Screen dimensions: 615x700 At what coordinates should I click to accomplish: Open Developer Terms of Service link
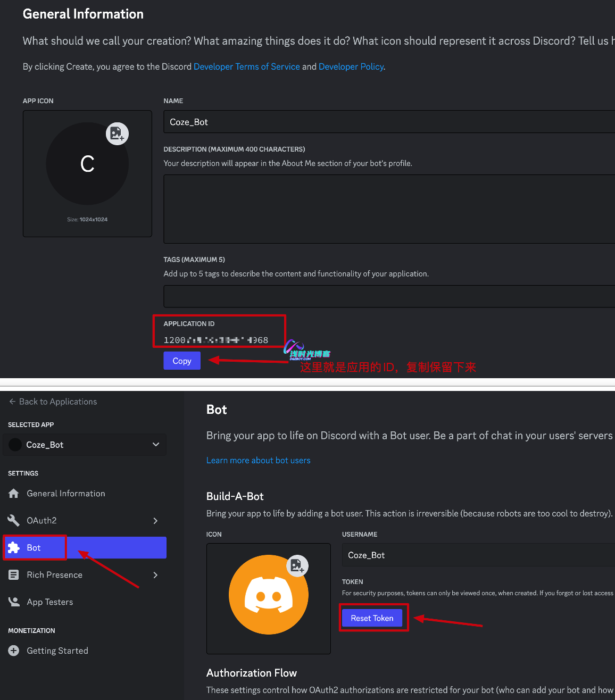click(x=247, y=66)
